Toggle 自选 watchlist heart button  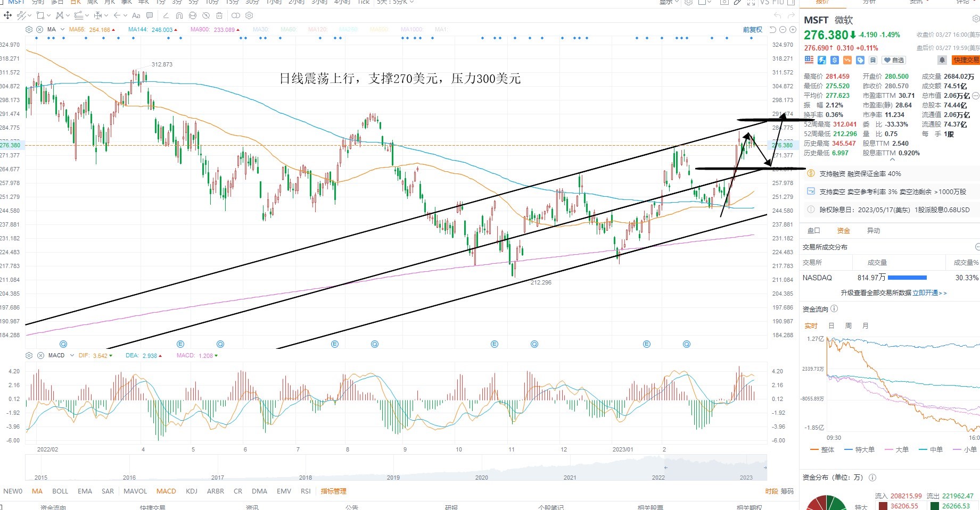tap(894, 60)
